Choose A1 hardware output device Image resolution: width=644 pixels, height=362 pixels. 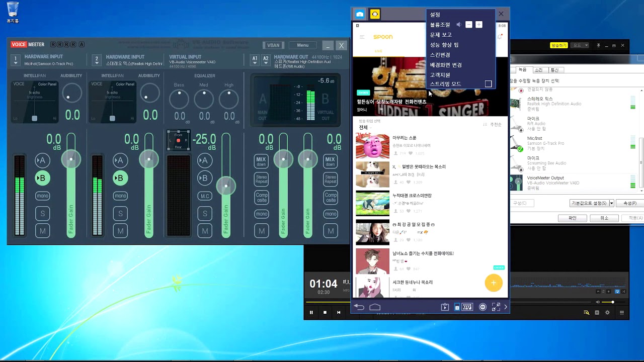255,60
